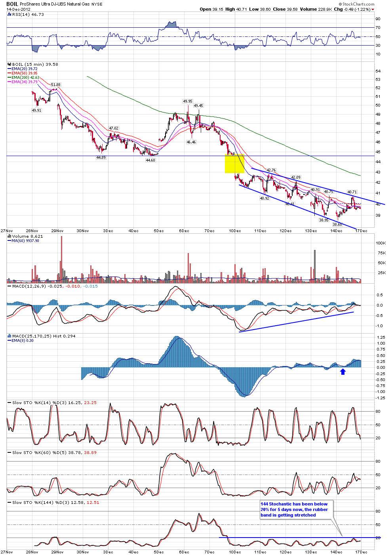Viewport: 392px width, 555px height.
Task: Select the blue EMA(20) legend line
Action: point(10,69)
